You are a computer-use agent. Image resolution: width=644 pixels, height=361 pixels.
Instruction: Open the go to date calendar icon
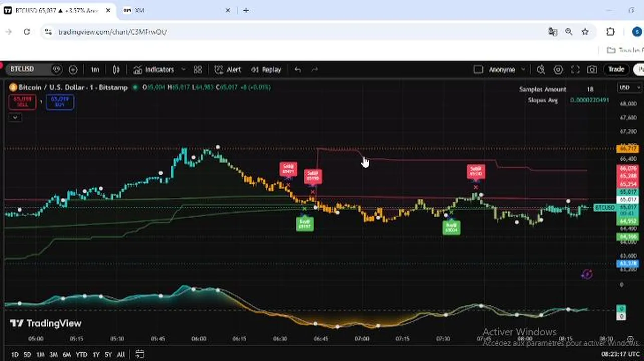(x=140, y=354)
